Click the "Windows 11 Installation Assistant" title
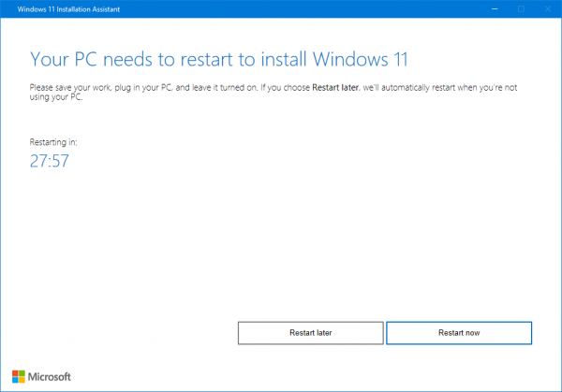Image resolution: width=562 pixels, height=392 pixels. pos(68,9)
